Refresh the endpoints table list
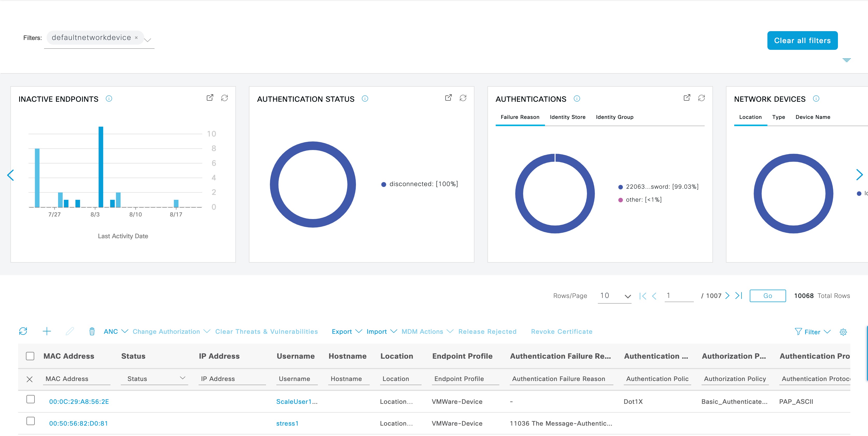Screen dimensions: 868x436 [x=23, y=331]
